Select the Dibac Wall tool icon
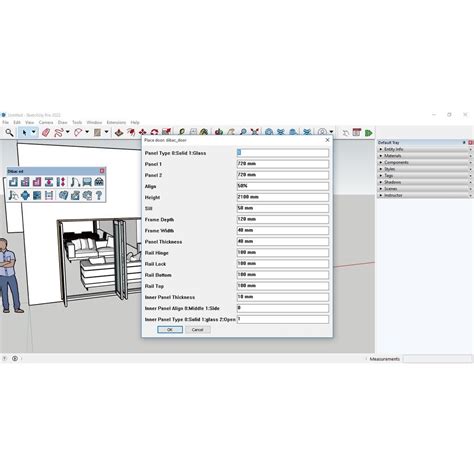This screenshot has height=474, width=474. click(13, 182)
